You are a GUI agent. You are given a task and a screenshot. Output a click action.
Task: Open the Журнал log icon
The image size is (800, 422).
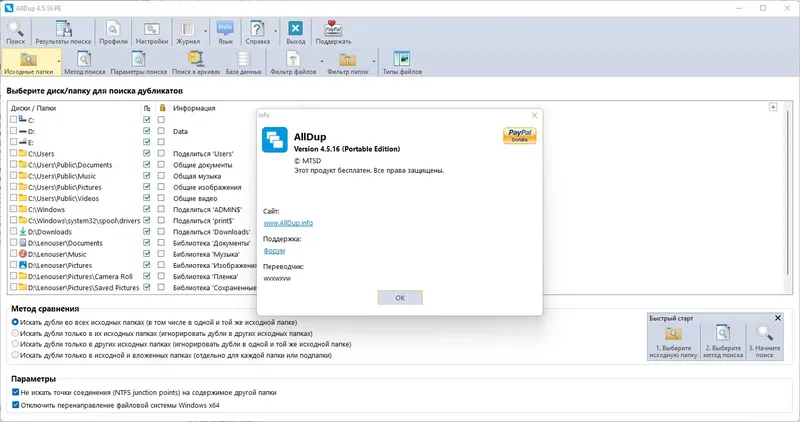tap(188, 32)
